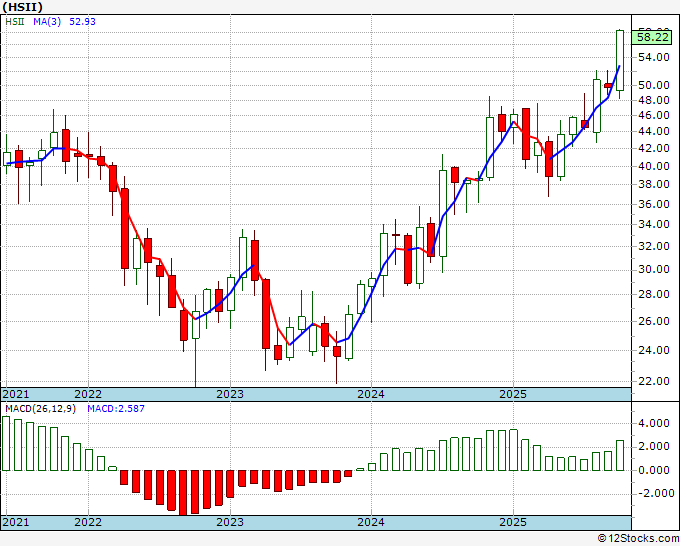Click the 44.00 price axis label
Screen dimensions: 680x546
point(653,131)
